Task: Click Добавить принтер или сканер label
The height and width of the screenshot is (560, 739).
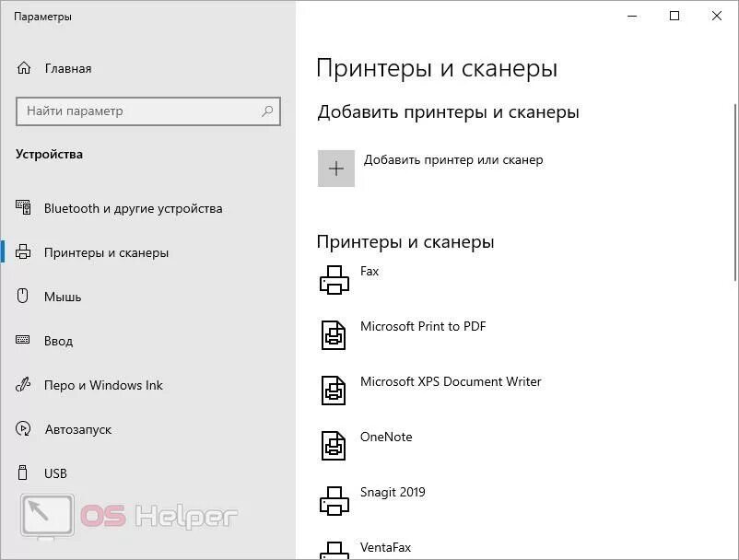Action: [453, 159]
